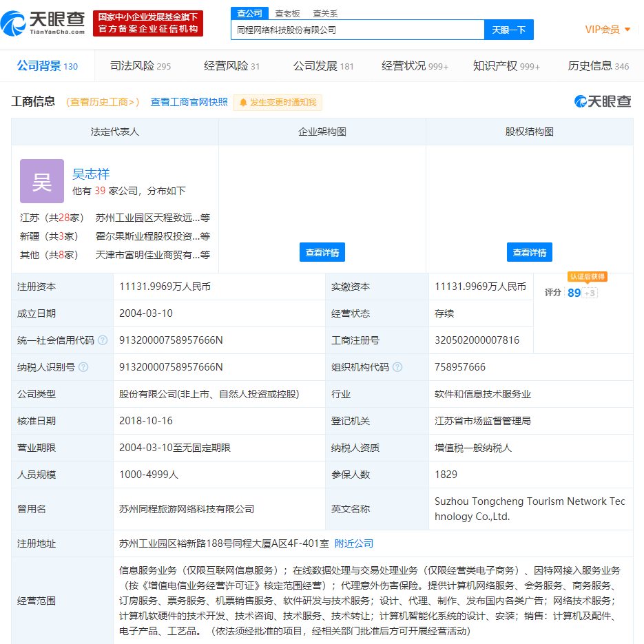Click the 天眼查 watermark logo on right
The image size is (644, 644).
click(603, 101)
